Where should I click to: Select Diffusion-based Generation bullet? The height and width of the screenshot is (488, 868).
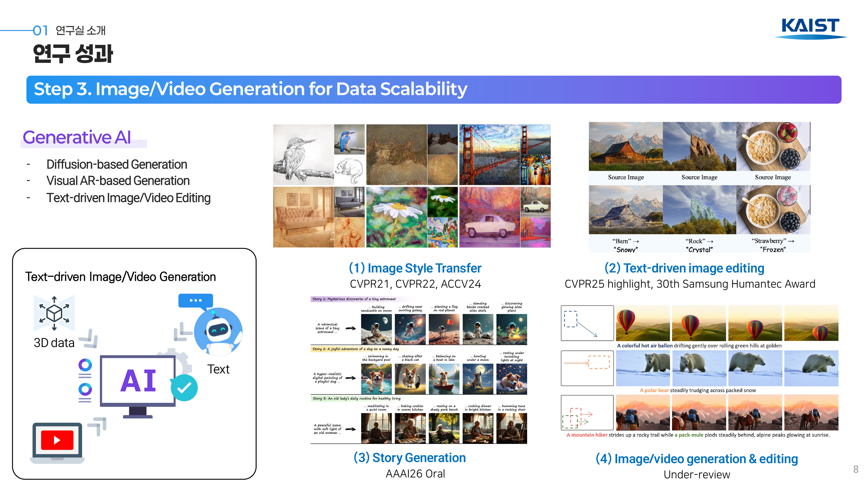click(x=117, y=164)
